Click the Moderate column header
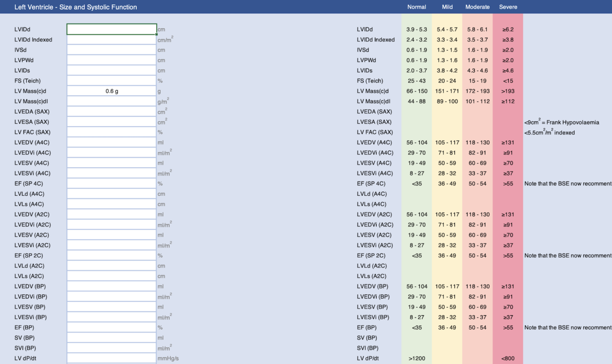612x364 pixels. click(x=477, y=7)
